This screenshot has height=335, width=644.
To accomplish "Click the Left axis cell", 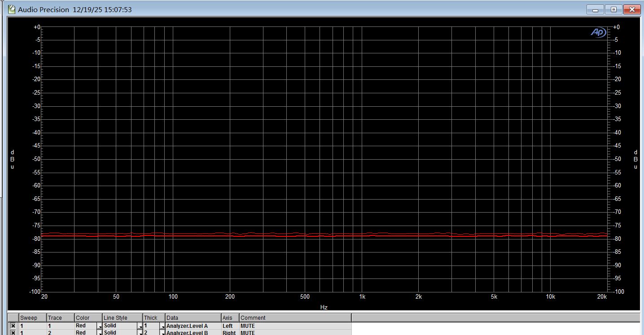I will click(230, 326).
